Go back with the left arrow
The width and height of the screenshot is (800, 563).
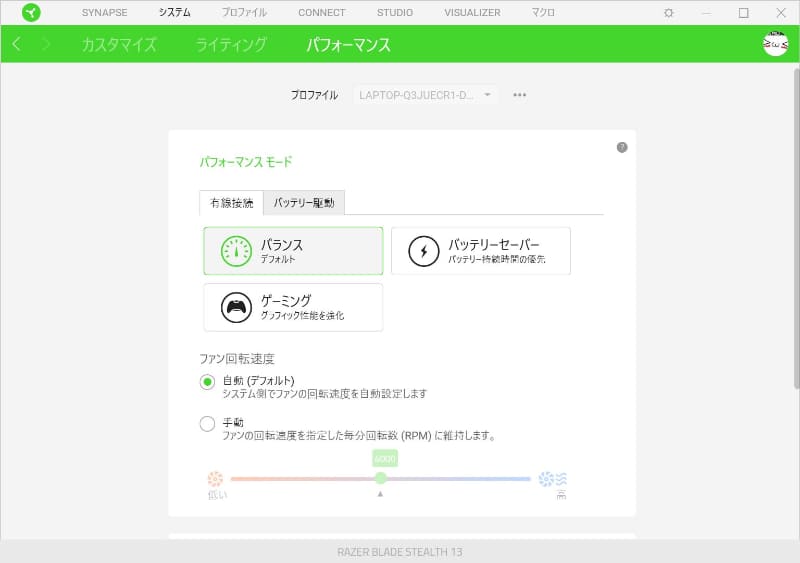coord(17,44)
